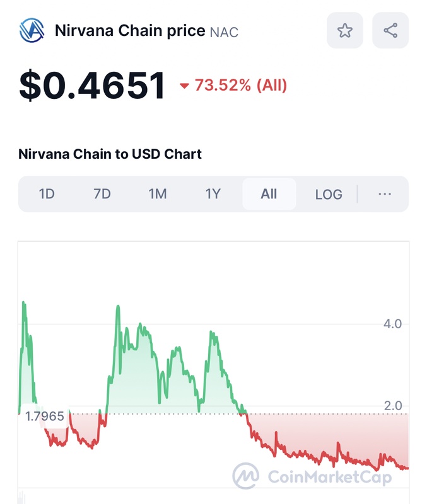
Task: Select the All time range tab
Action: point(269,194)
